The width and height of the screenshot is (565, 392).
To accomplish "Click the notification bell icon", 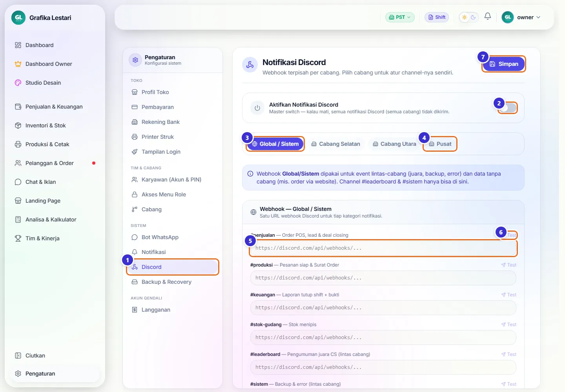I will coord(488,16).
